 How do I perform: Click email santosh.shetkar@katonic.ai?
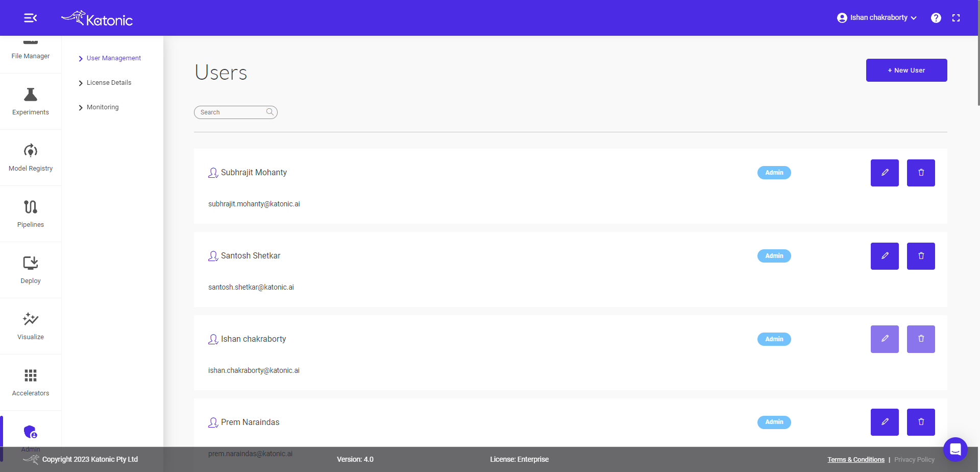coord(251,287)
